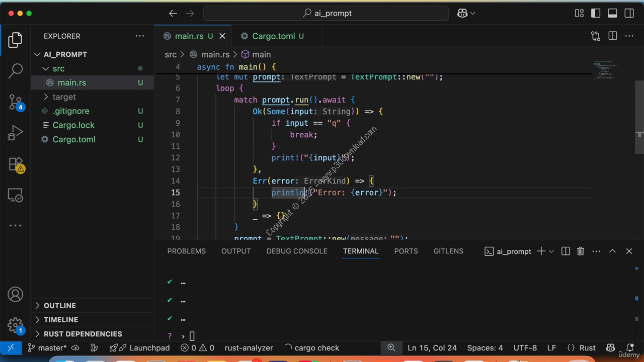644x362 pixels.
Task: Select the TERMINAL panel tab
Action: (361, 251)
